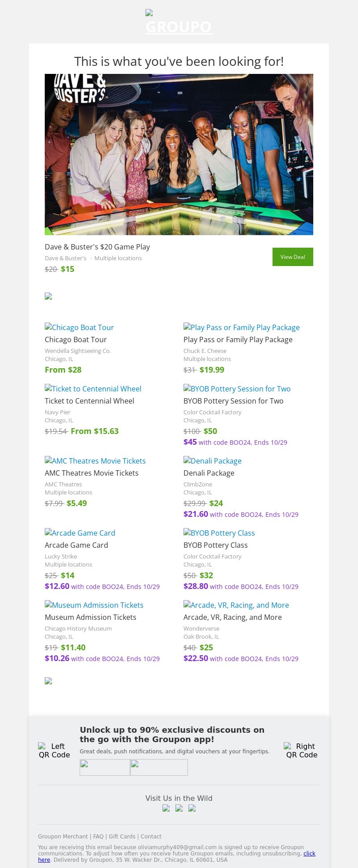
Task: Select the Ticket to Centennial Wheel image link
Action: [93, 389]
